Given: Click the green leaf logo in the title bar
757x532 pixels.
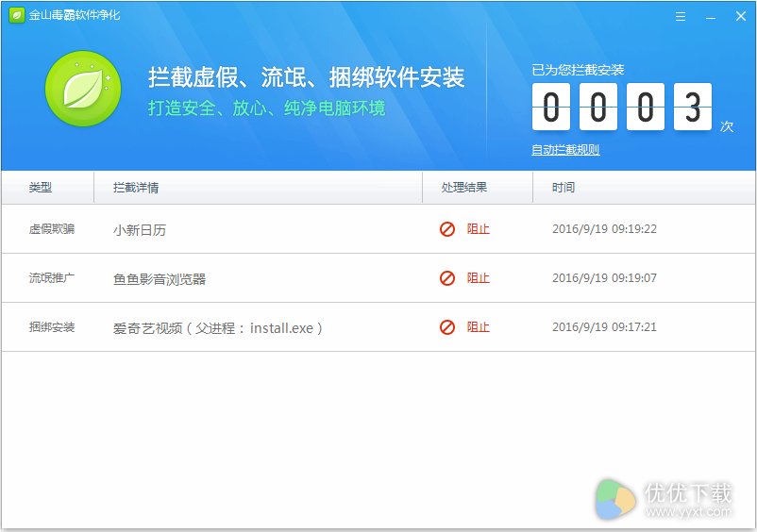Looking at the screenshot, I should pyautogui.click(x=17, y=15).
